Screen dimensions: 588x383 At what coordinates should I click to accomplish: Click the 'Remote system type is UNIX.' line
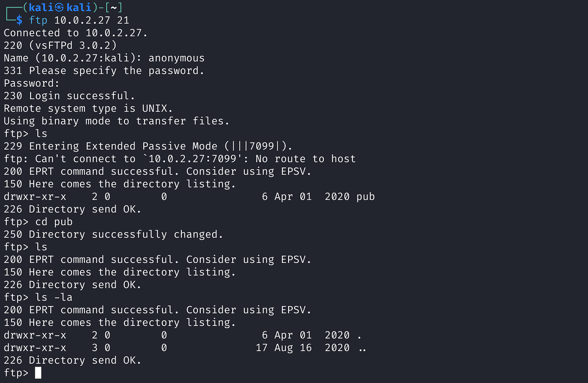click(88, 108)
